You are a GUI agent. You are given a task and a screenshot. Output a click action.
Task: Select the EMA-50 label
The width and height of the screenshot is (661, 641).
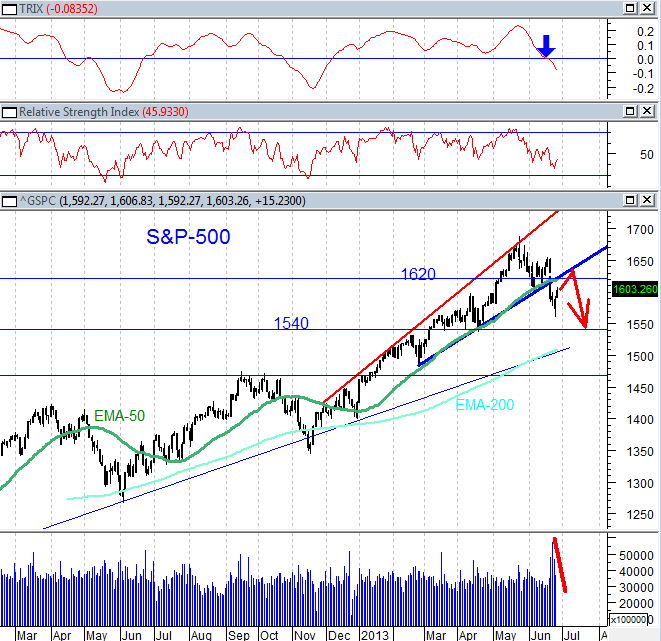119,416
